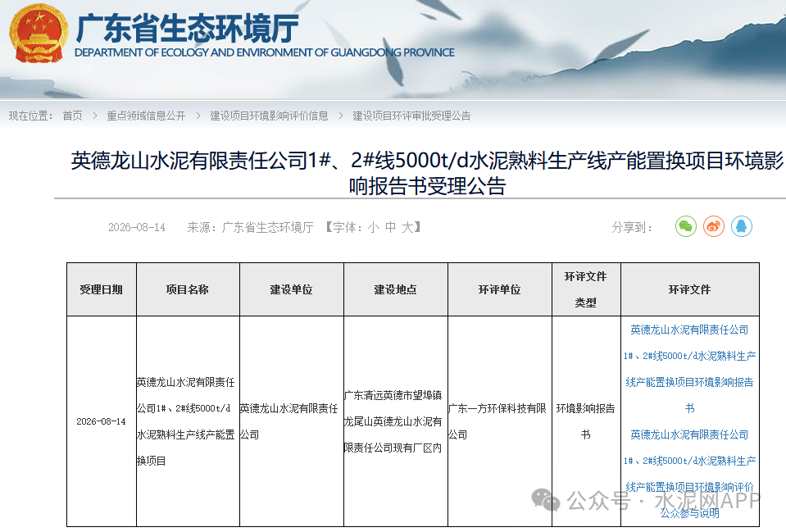Set font size to 中

tap(390, 227)
